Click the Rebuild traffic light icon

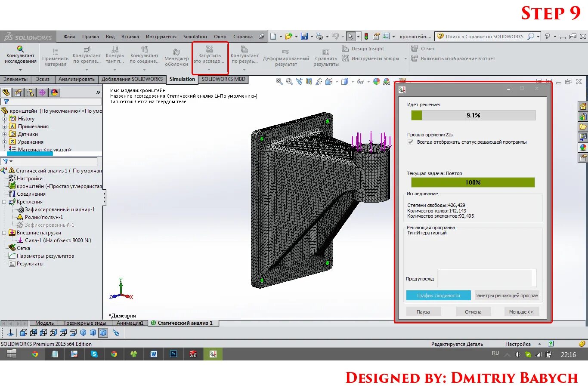pos(366,37)
